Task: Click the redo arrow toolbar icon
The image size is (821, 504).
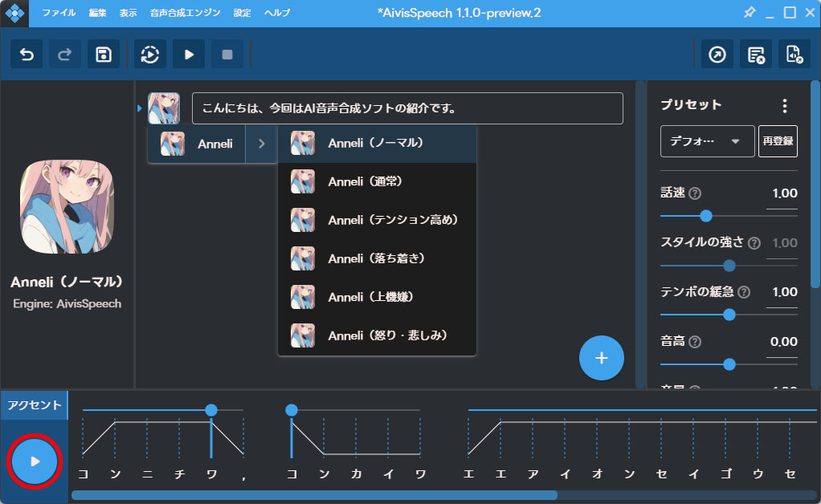Action: point(65,55)
